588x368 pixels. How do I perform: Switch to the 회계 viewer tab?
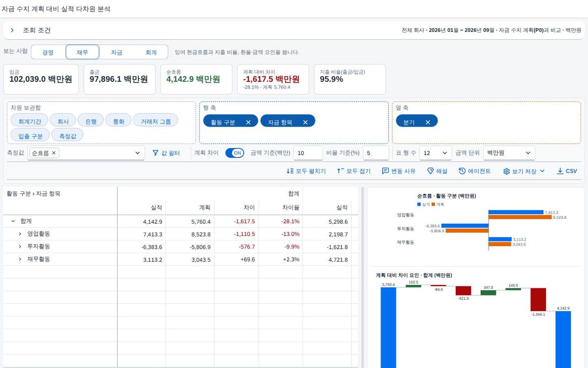click(151, 52)
